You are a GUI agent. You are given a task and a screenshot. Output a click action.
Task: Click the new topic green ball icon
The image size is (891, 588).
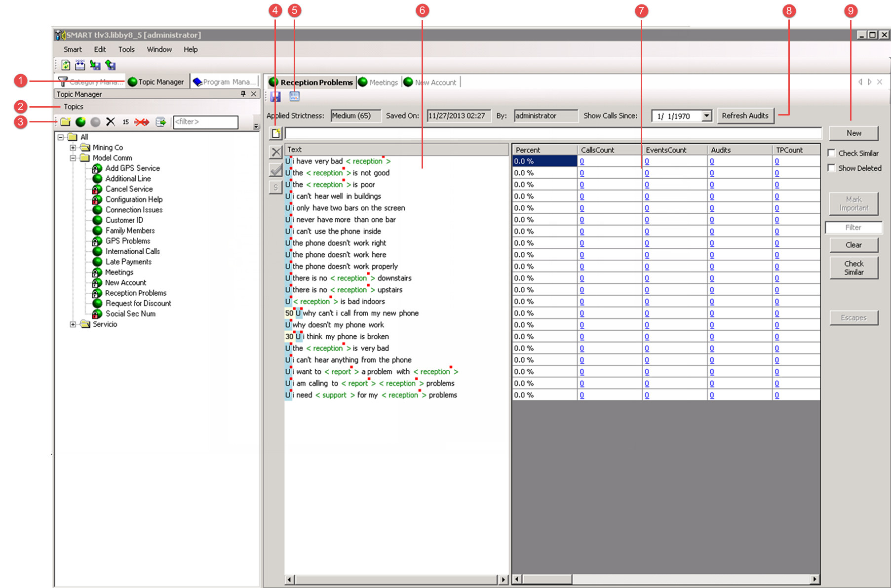80,122
